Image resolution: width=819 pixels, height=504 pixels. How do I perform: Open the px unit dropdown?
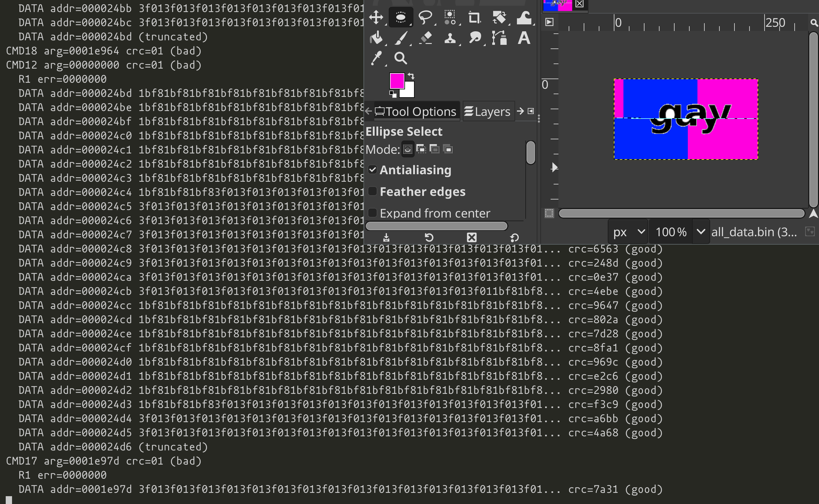click(x=628, y=232)
